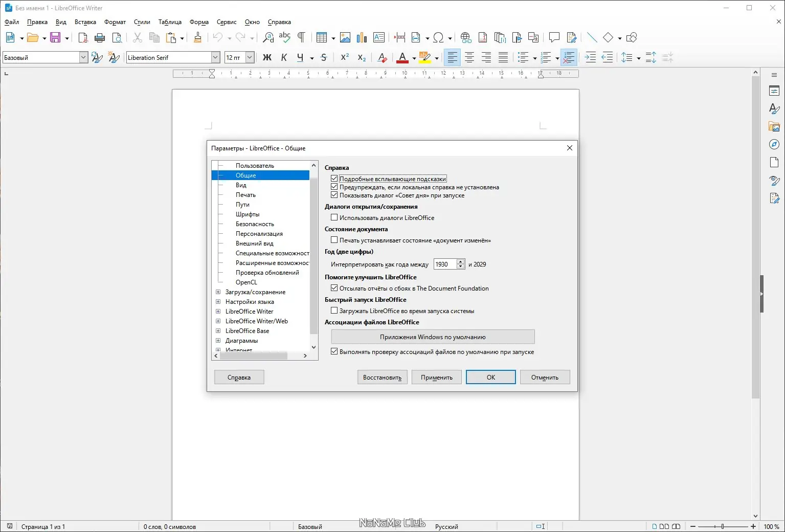Apply bold formatting with the Ж icon
The image size is (785, 532).
coord(267,58)
